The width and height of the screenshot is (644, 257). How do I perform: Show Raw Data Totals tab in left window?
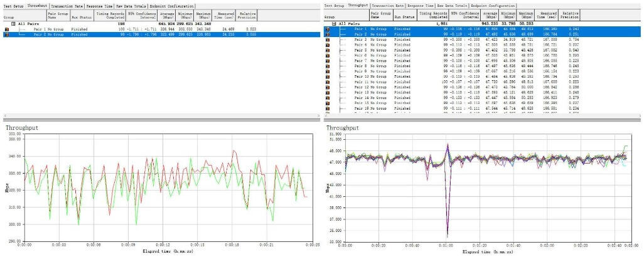click(131, 6)
